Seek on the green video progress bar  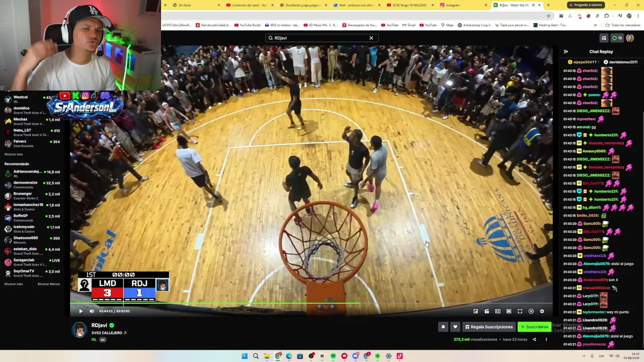(x=311, y=304)
